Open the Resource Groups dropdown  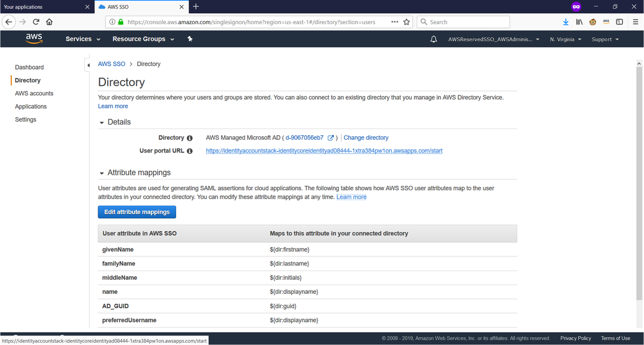coord(144,39)
